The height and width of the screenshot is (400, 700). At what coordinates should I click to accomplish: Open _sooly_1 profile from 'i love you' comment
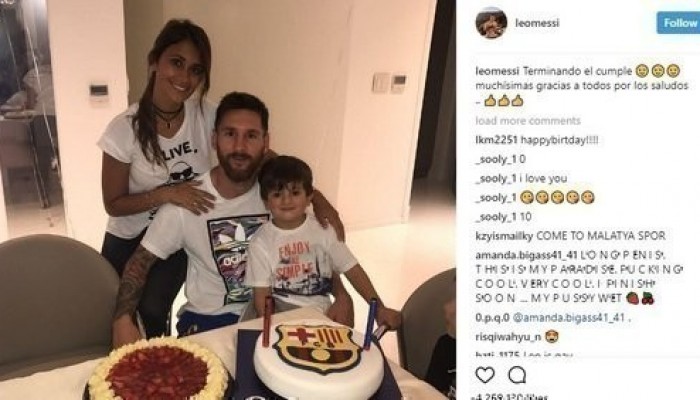point(496,179)
